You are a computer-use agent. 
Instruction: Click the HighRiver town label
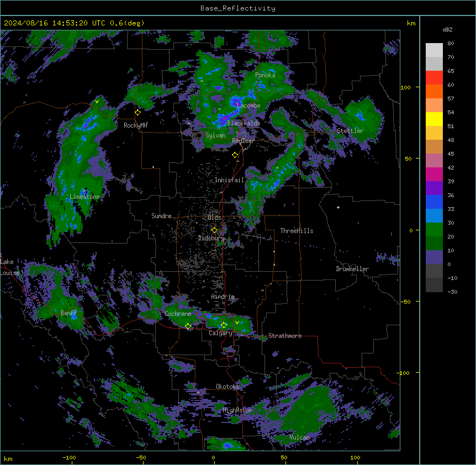click(x=237, y=410)
